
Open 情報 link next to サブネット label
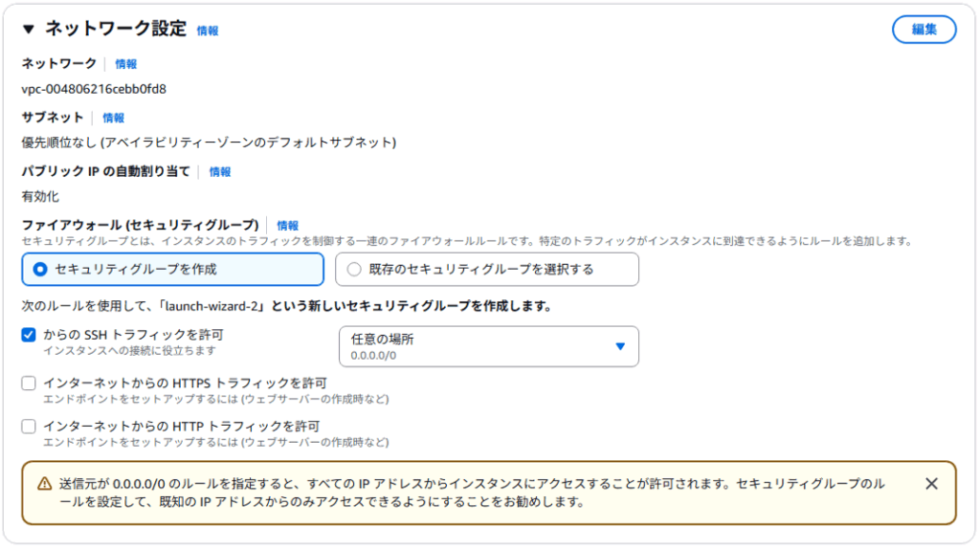pos(114,118)
